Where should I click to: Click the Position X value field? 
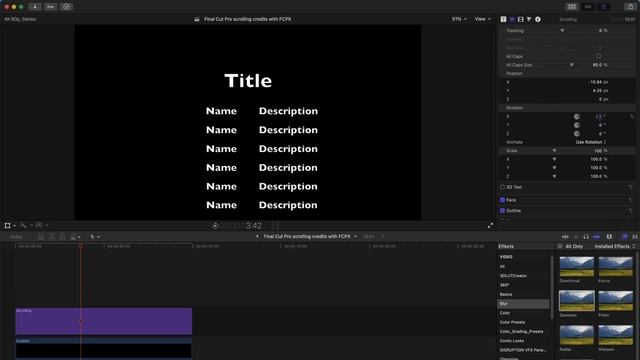point(598,82)
